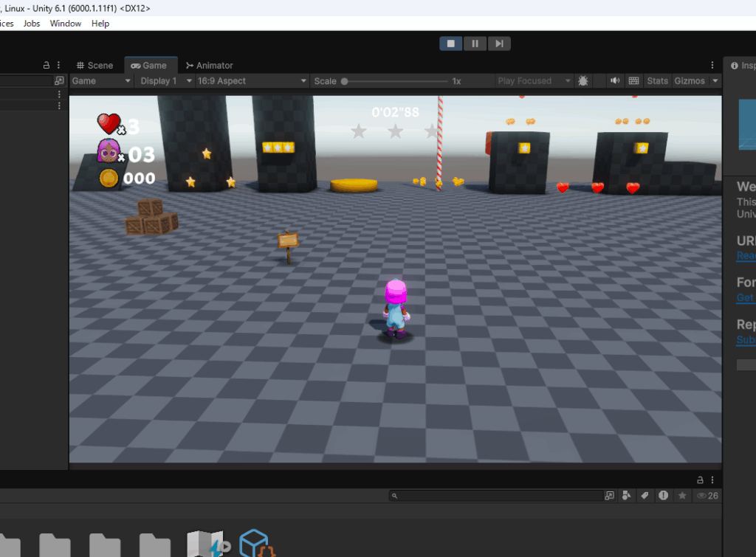Open the Display 1 dropdown
The image size is (756, 557).
point(166,81)
